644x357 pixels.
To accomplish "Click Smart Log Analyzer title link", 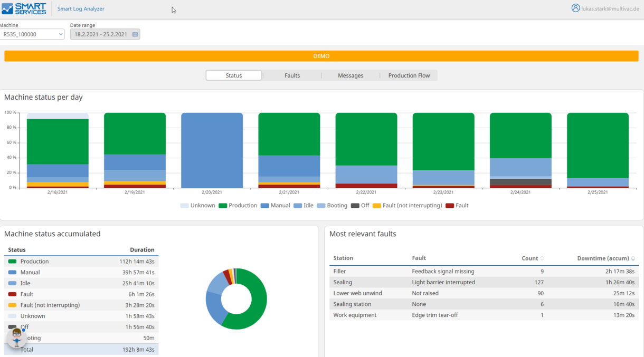I will point(81,9).
